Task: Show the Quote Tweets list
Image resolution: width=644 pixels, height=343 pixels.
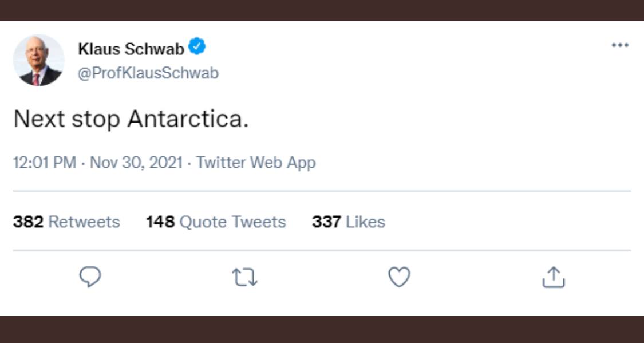Action: pos(232,222)
